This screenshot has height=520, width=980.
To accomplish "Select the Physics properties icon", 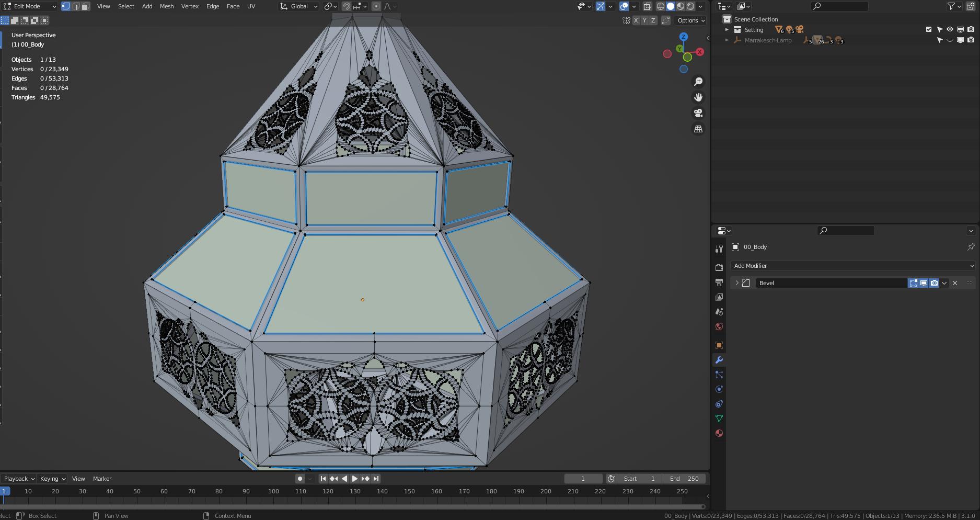I will (x=719, y=389).
